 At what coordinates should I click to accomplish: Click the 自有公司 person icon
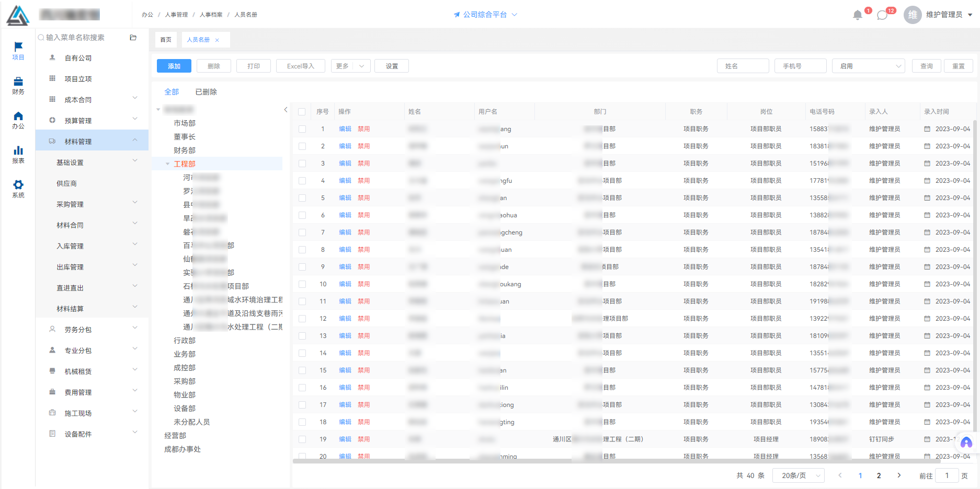52,58
